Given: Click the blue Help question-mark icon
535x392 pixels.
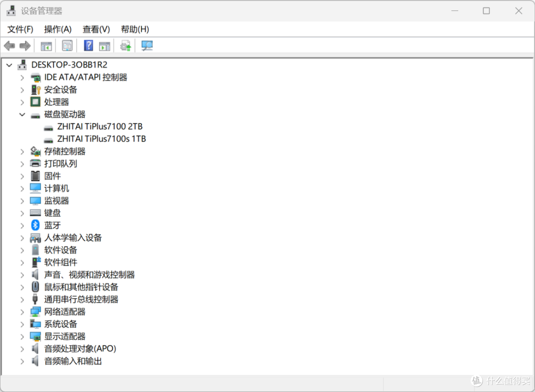Looking at the screenshot, I should (x=88, y=46).
